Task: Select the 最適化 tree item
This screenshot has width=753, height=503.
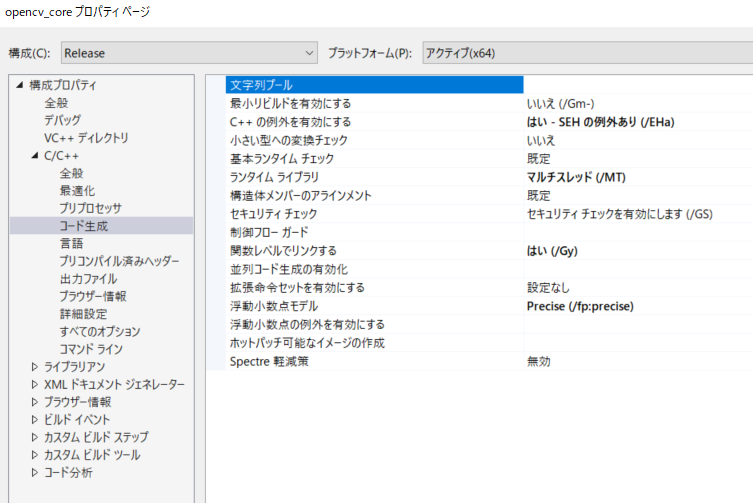Action: 77,191
